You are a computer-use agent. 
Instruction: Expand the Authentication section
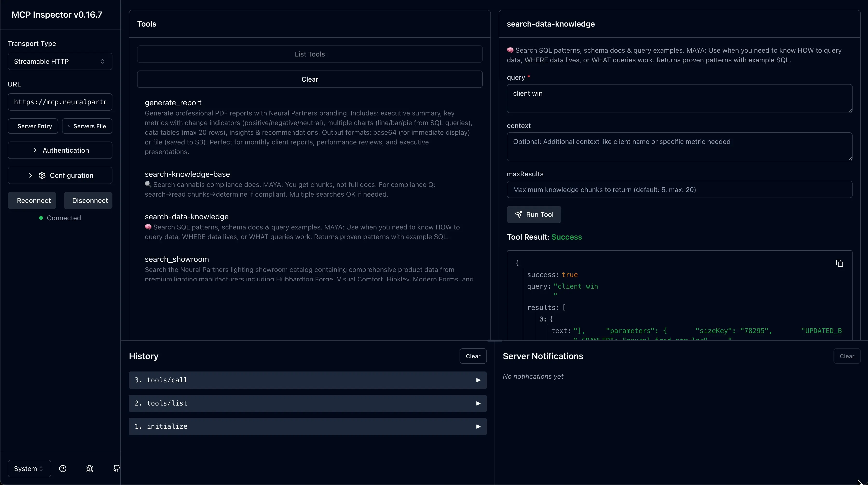click(60, 150)
